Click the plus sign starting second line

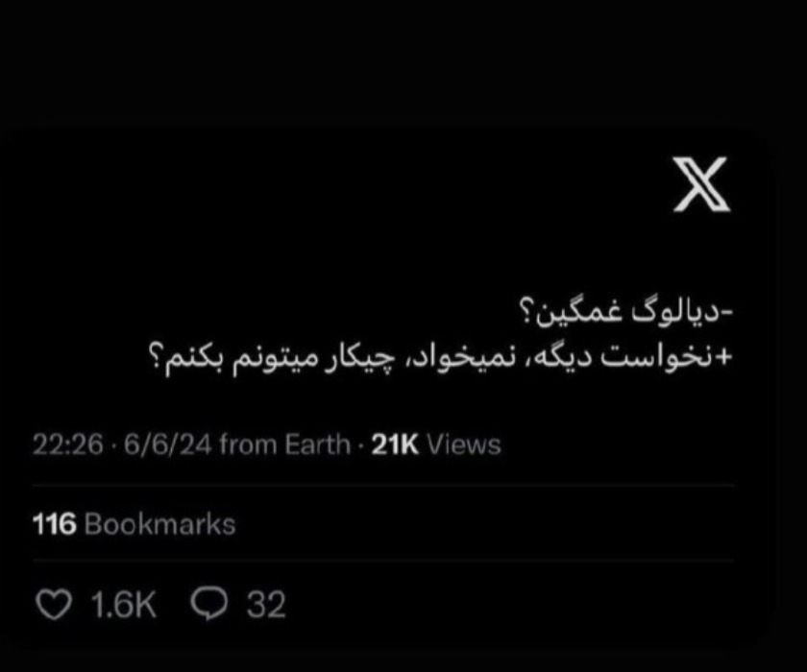[725, 357]
